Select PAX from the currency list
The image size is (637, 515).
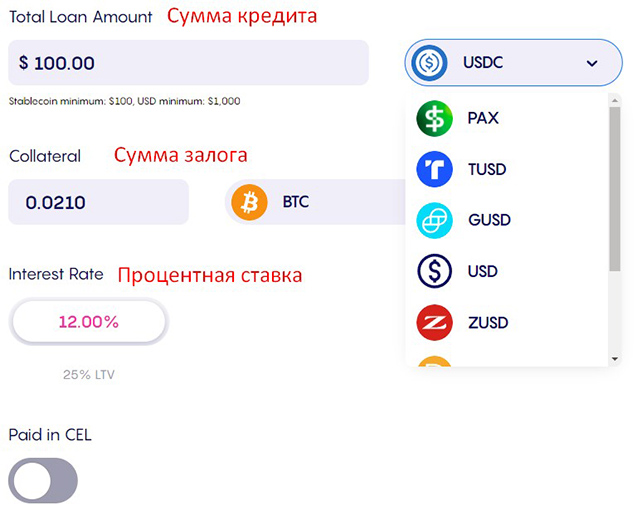click(483, 118)
